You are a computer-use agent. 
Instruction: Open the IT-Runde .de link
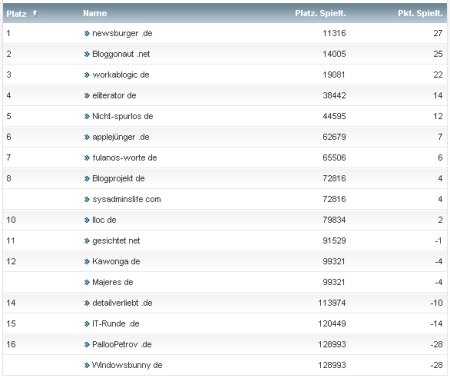(116, 324)
